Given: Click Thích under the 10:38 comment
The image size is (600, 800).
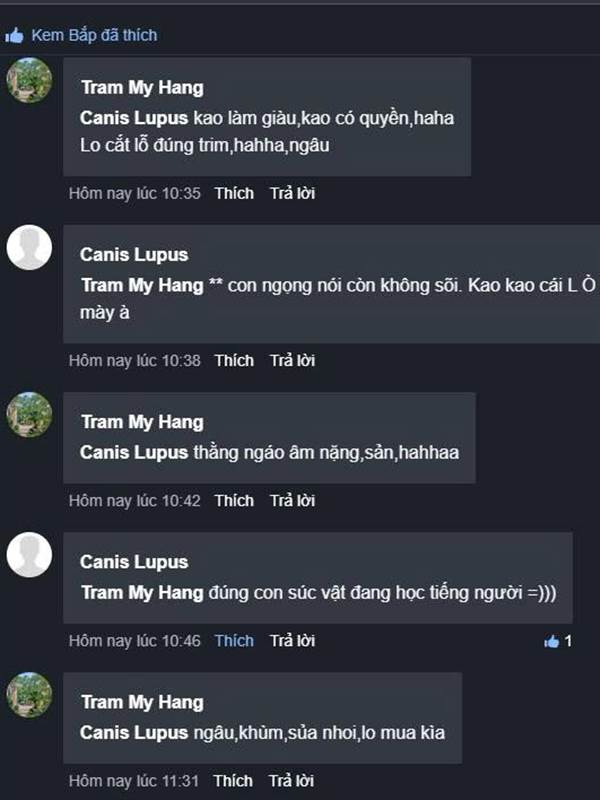Looking at the screenshot, I should [x=234, y=360].
